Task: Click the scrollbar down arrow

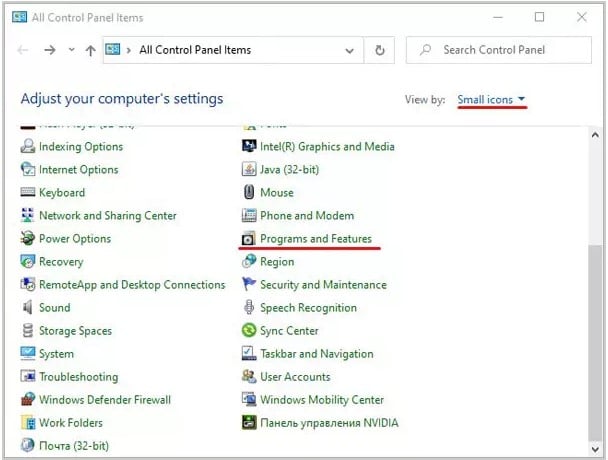Action: [x=595, y=449]
